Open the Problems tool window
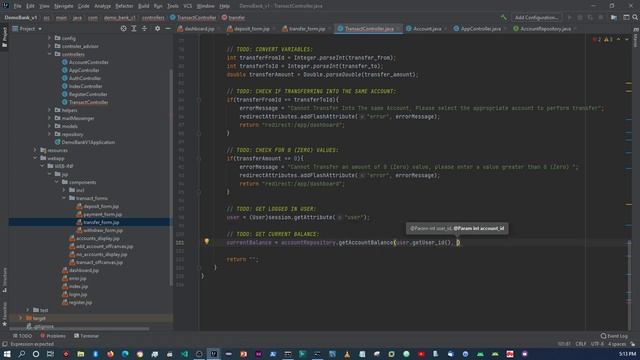The height and width of the screenshot is (360, 640). tap(53, 336)
